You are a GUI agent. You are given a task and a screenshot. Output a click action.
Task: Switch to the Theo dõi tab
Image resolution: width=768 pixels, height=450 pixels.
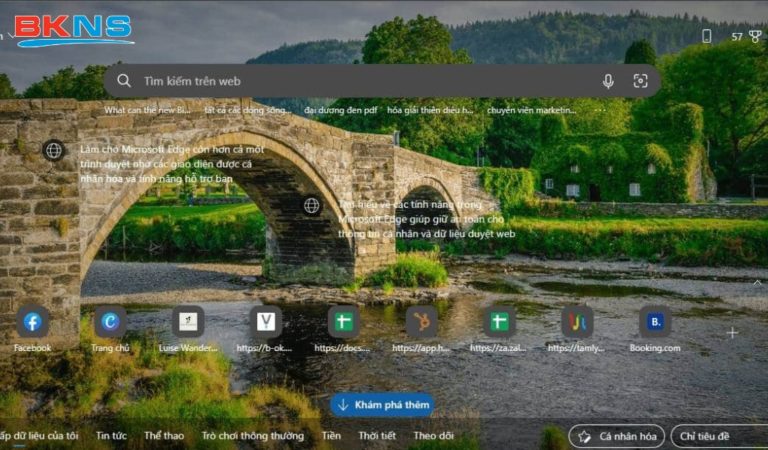(x=433, y=435)
